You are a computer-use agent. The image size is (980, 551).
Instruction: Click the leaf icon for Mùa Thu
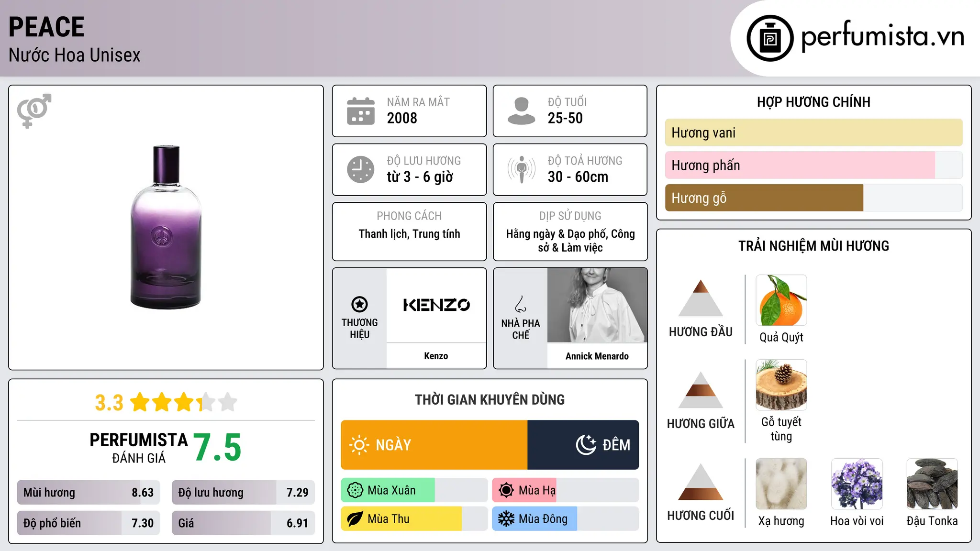click(x=355, y=519)
